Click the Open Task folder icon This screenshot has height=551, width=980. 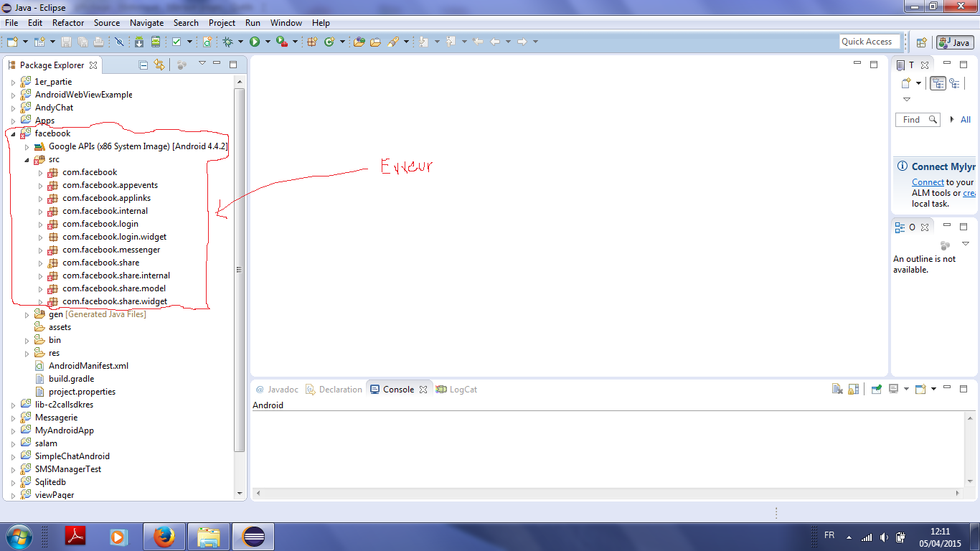375,42
